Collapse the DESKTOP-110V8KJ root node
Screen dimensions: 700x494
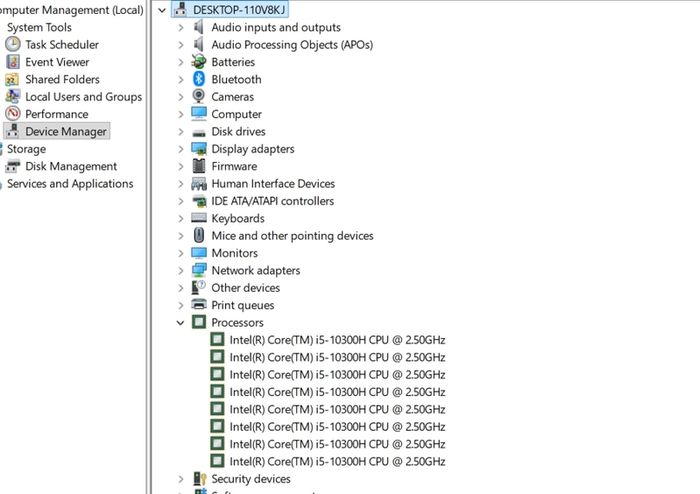pos(162,10)
